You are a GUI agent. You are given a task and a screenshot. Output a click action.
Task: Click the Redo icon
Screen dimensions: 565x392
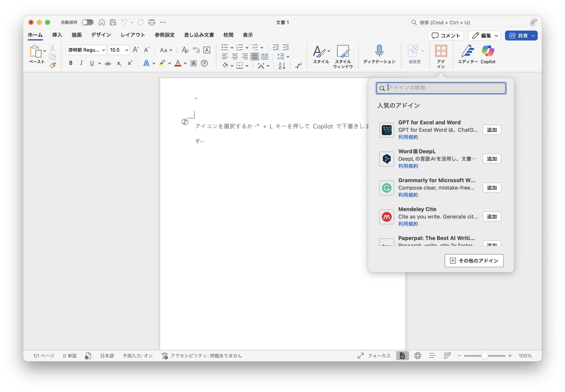point(141,22)
